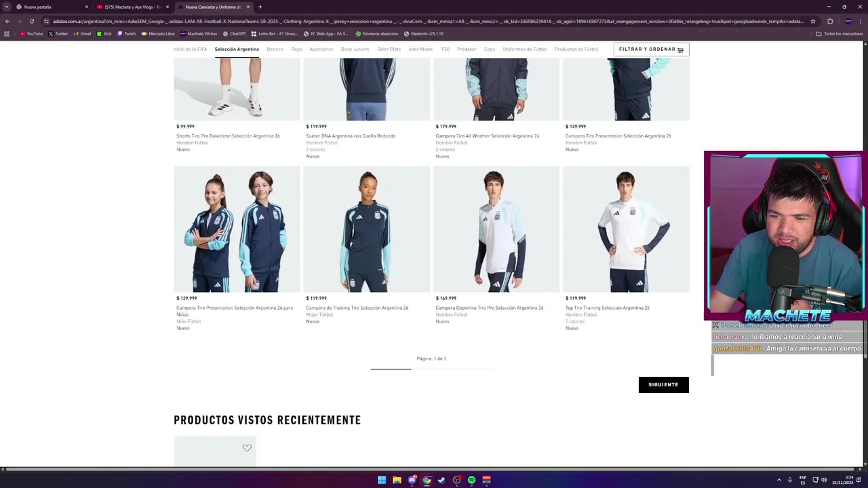Select the Inter Miami category tab

point(420,49)
